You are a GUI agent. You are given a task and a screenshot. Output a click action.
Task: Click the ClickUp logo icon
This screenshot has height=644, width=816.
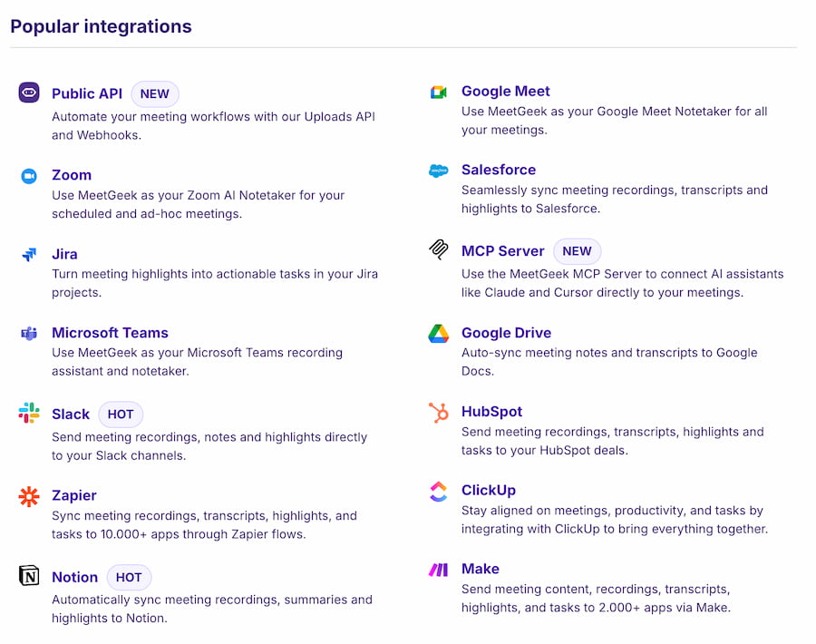pyautogui.click(x=439, y=492)
